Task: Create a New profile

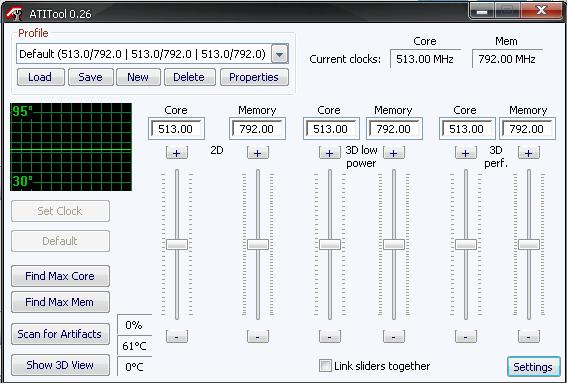Action: pos(138,77)
